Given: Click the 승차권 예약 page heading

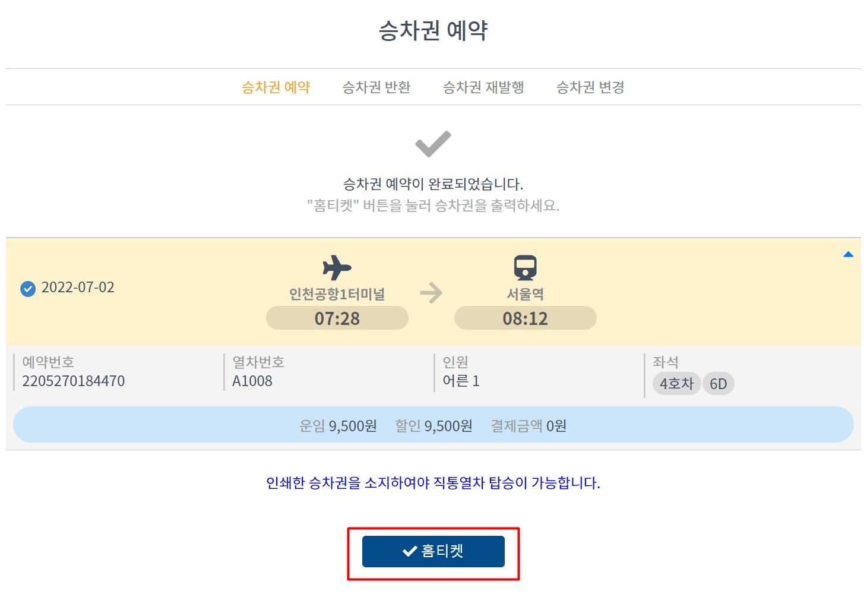Looking at the screenshot, I should (x=433, y=30).
